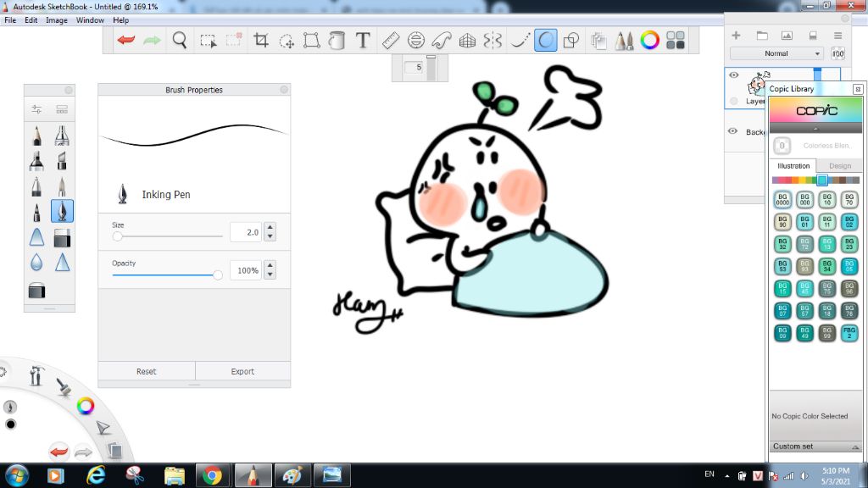Open Windows Start menu orb
This screenshot has width=868, height=488.
point(17,476)
